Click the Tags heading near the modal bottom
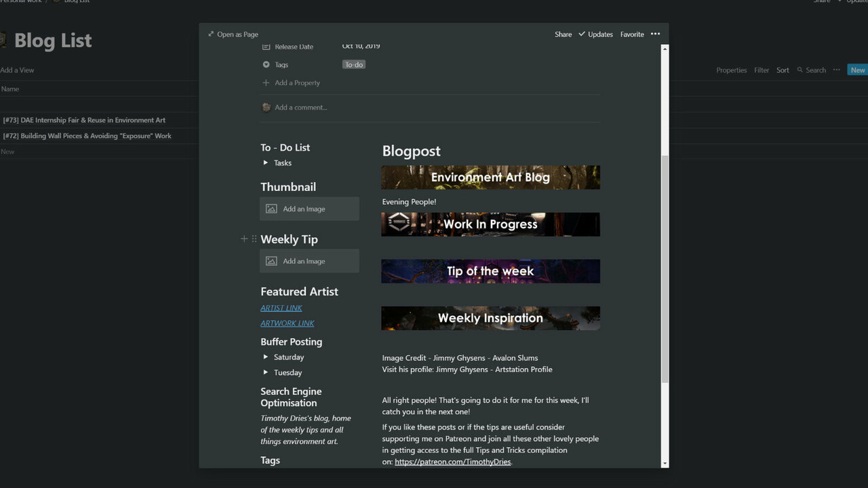The width and height of the screenshot is (868, 488). (x=270, y=460)
